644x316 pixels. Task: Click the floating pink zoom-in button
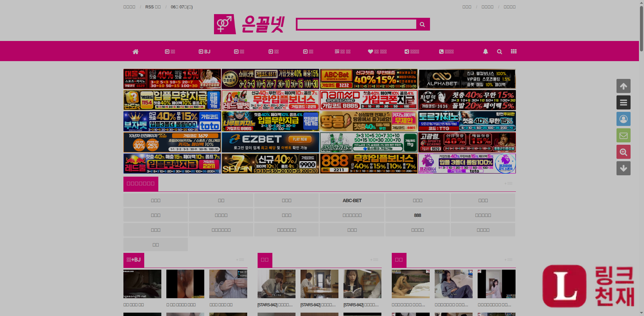pyautogui.click(x=623, y=152)
